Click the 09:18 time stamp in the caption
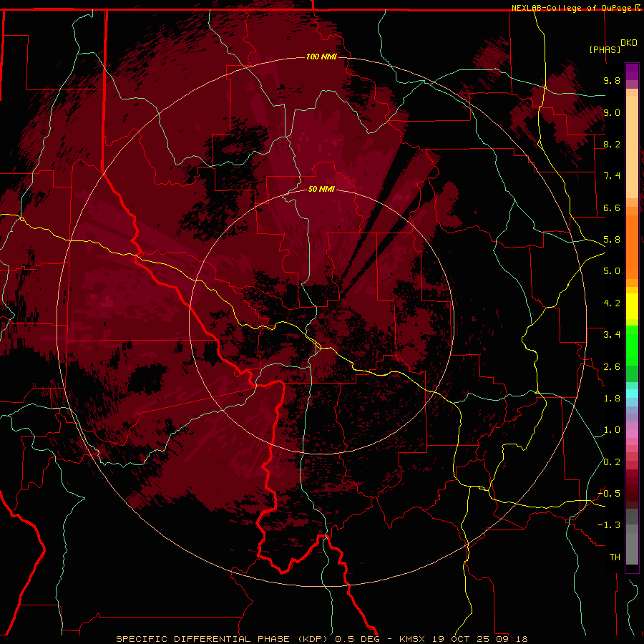Viewport: 644px width, 644px height. click(x=512, y=639)
